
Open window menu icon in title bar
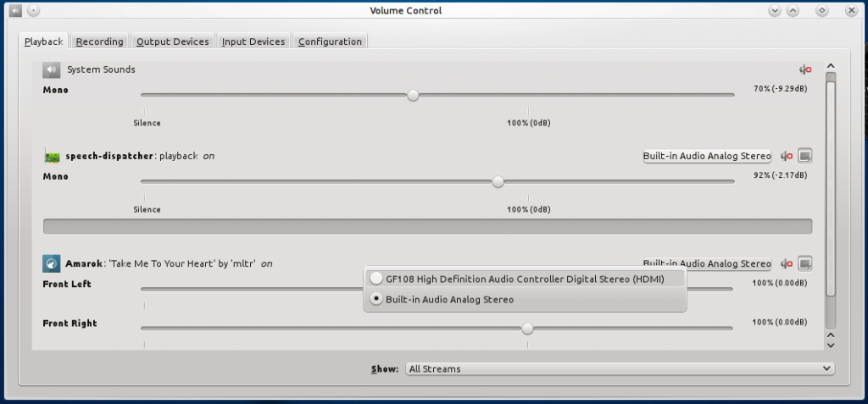click(14, 10)
